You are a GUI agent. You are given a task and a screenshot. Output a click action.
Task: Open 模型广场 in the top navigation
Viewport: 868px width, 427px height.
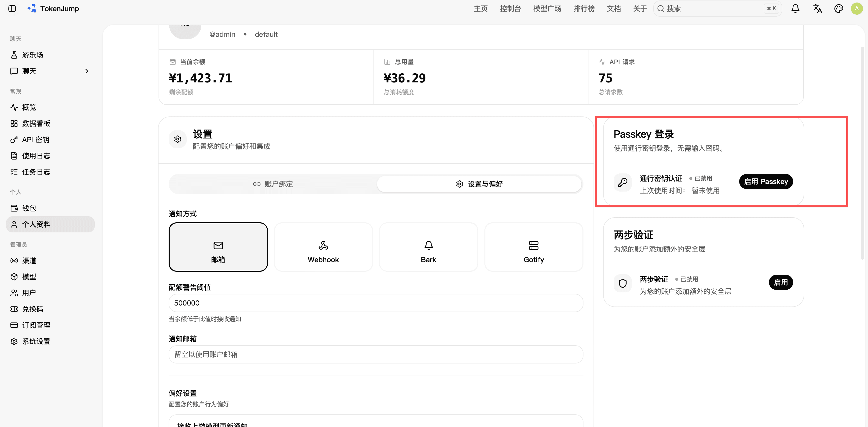point(547,8)
